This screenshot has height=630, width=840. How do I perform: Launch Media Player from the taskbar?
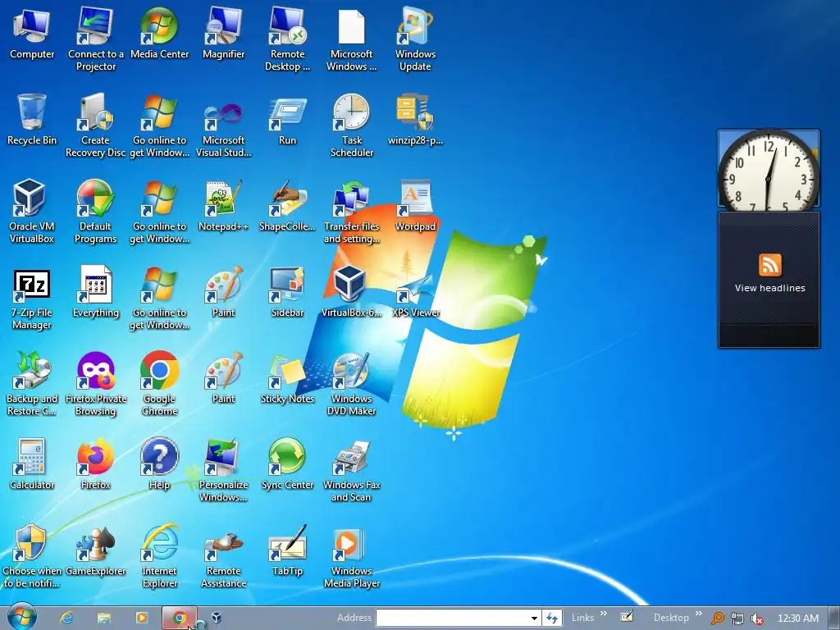(x=141, y=618)
